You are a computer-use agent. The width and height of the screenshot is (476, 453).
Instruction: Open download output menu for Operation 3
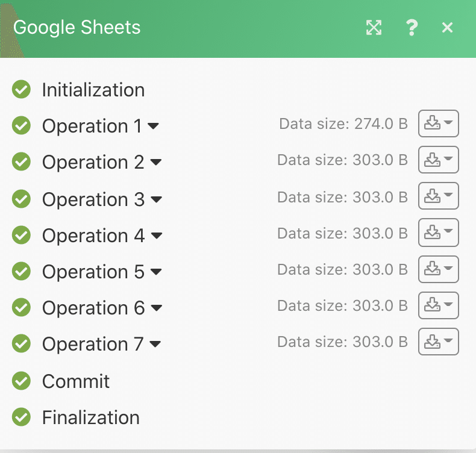[438, 196]
